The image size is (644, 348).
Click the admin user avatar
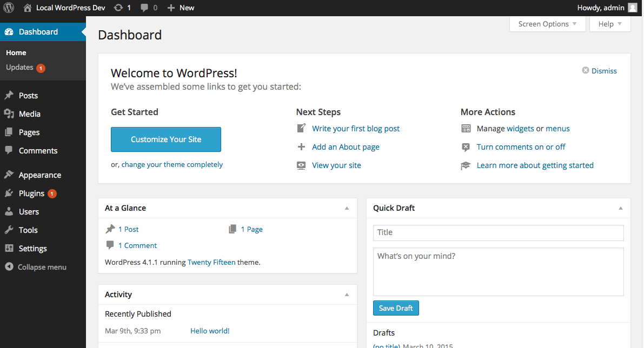tap(632, 8)
